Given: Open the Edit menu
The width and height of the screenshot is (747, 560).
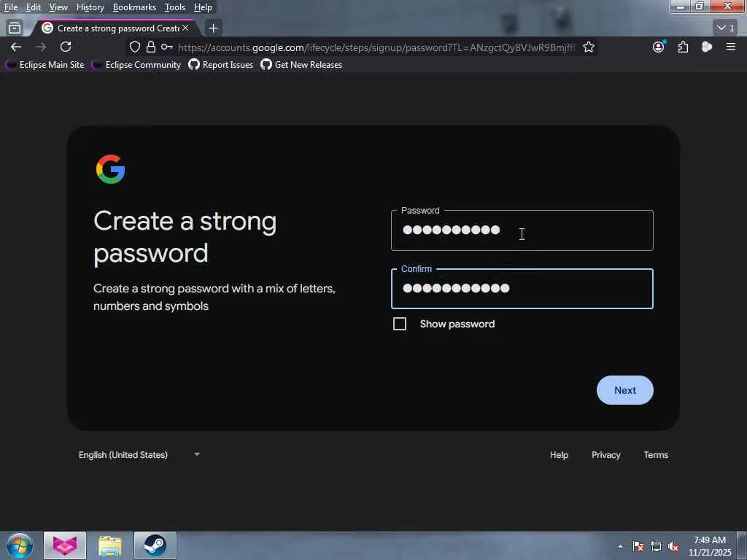Looking at the screenshot, I should point(34,7).
